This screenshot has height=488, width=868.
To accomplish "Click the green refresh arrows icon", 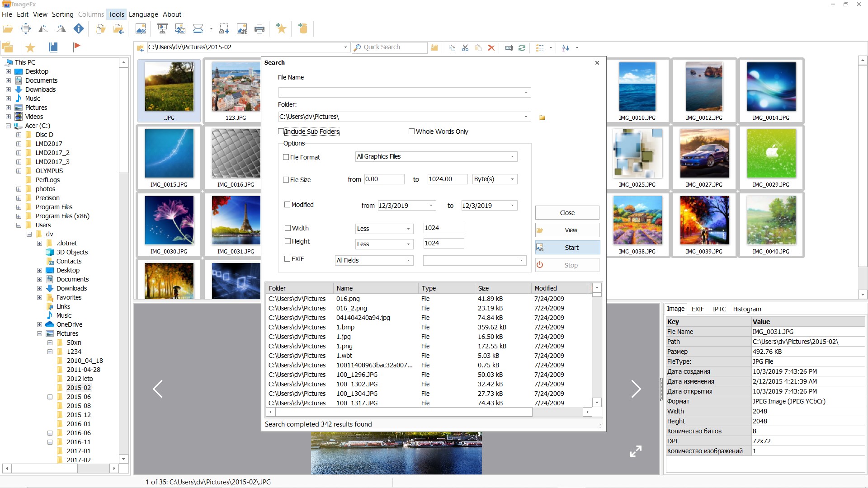I will (522, 47).
